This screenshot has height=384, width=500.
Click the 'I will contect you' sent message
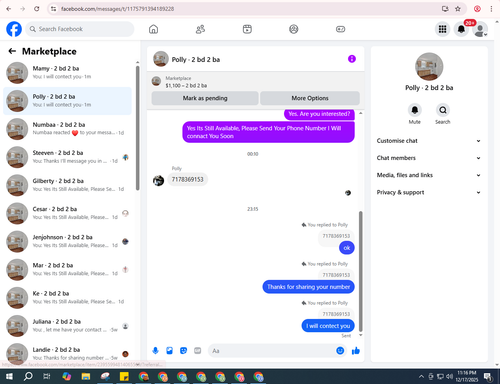(328, 326)
